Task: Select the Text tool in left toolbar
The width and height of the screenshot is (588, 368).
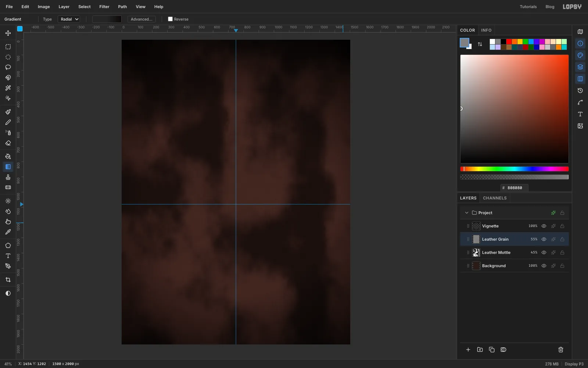Action: click(x=8, y=256)
